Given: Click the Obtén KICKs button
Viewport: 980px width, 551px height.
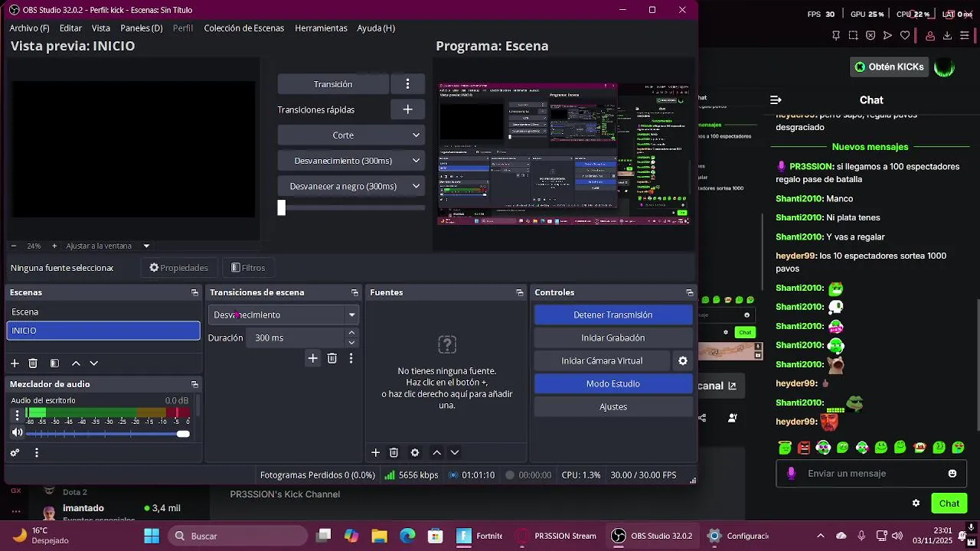Looking at the screenshot, I should pyautogui.click(x=889, y=67).
